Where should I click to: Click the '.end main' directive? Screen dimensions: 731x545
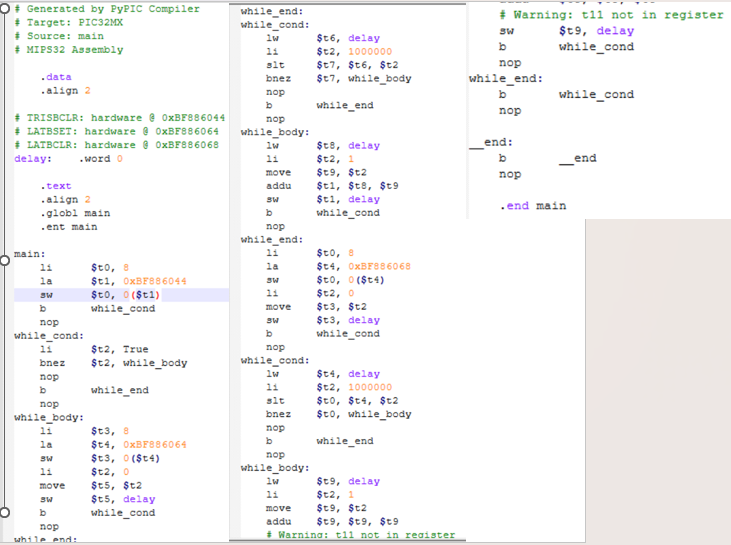pos(533,206)
